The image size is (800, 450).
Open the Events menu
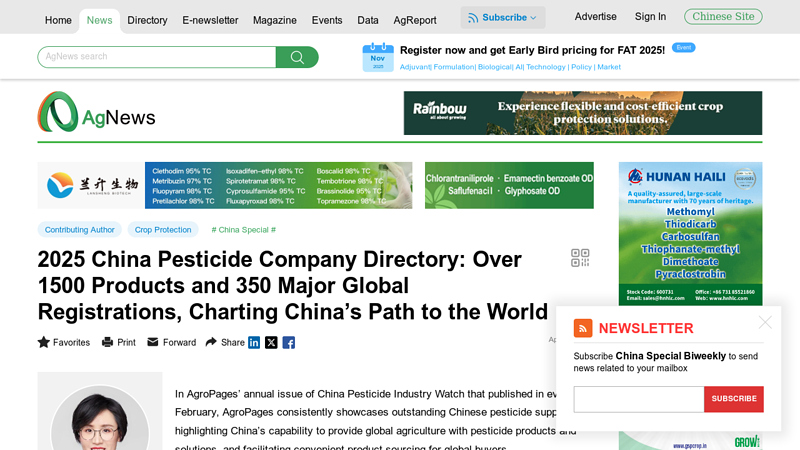327,20
